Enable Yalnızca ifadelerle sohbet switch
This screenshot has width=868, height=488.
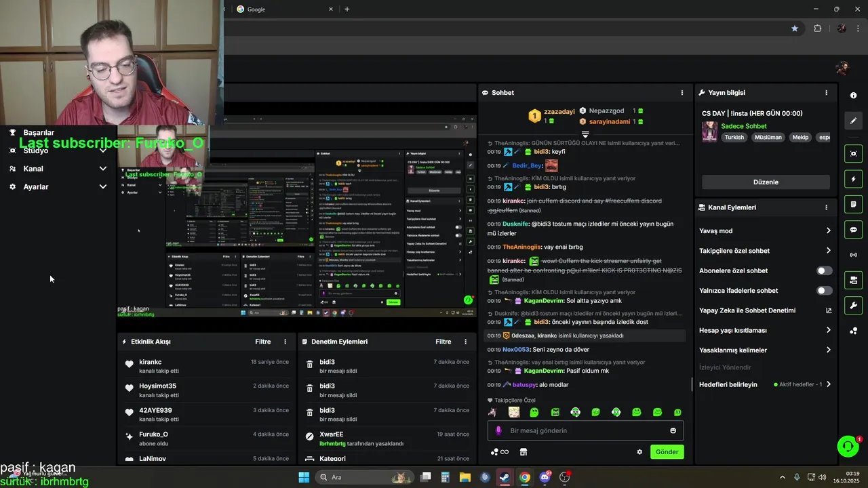(x=824, y=291)
